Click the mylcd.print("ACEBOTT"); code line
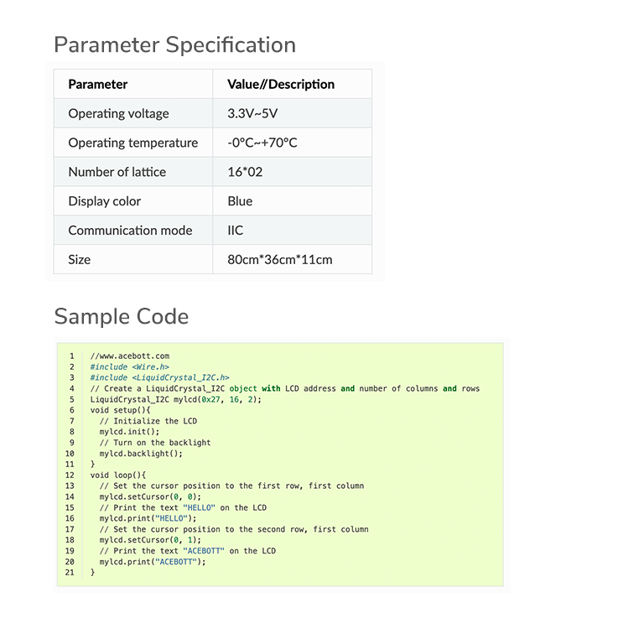 coord(153,562)
